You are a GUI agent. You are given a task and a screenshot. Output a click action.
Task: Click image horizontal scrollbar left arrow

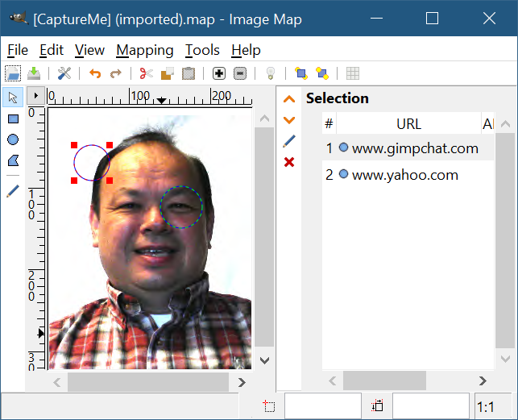(x=57, y=382)
